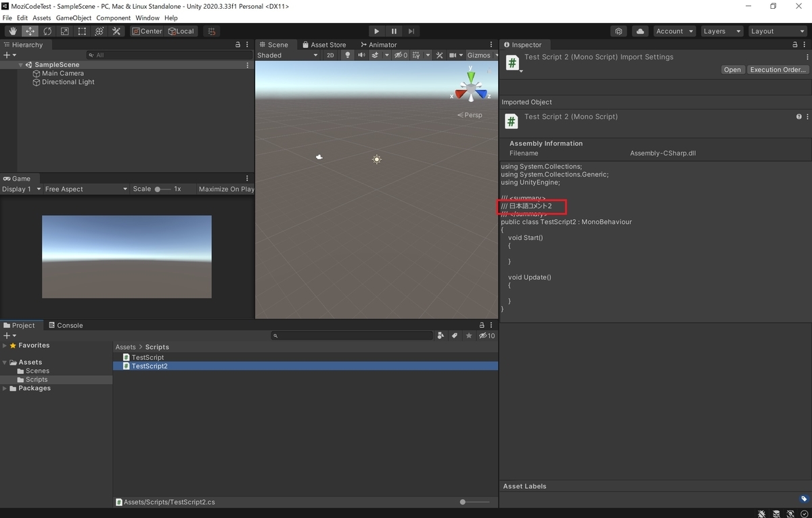This screenshot has width=812, height=518.
Task: Select the Scale tool in the toolbar
Action: pyautogui.click(x=65, y=31)
